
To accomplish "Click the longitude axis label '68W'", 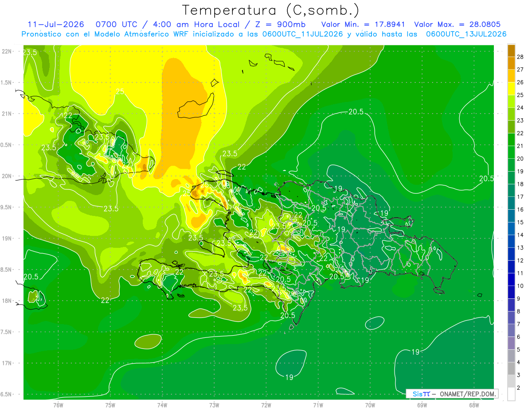I will pyautogui.click(x=474, y=405).
